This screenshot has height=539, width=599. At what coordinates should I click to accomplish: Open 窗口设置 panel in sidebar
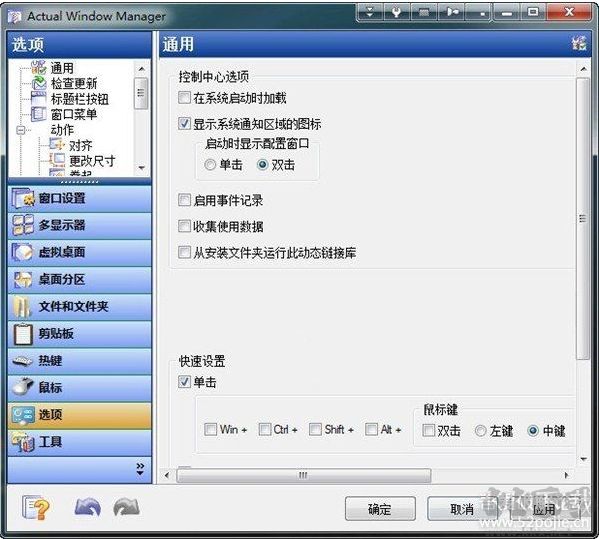(79, 199)
